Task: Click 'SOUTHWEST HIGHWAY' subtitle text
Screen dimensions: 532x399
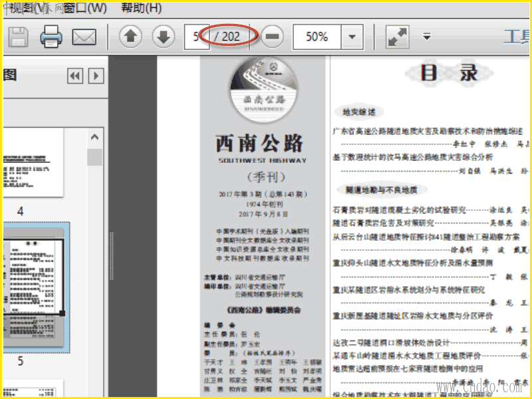Action: (x=262, y=160)
